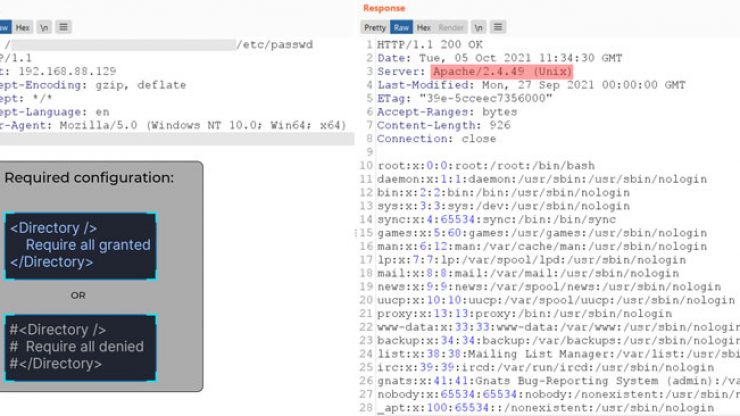
Task: Open Response panel hamburger options menu
Action: pos(498,27)
